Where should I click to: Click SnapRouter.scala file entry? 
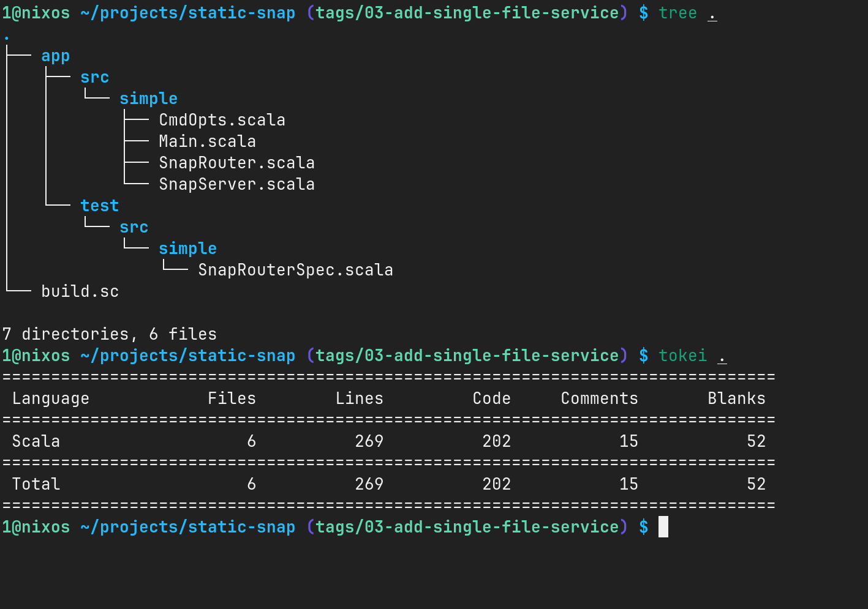[236, 163]
